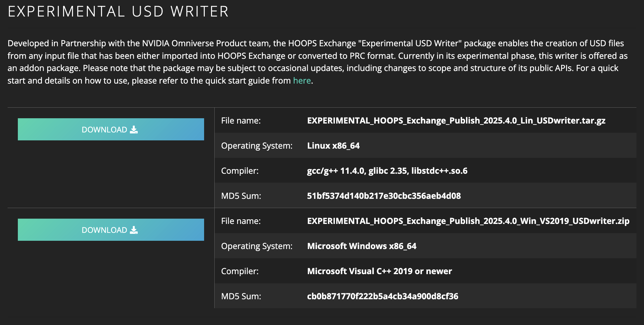Select the Lin_USDwriter.tar.gz file name text
This screenshot has width=644, height=325.
pos(456,121)
